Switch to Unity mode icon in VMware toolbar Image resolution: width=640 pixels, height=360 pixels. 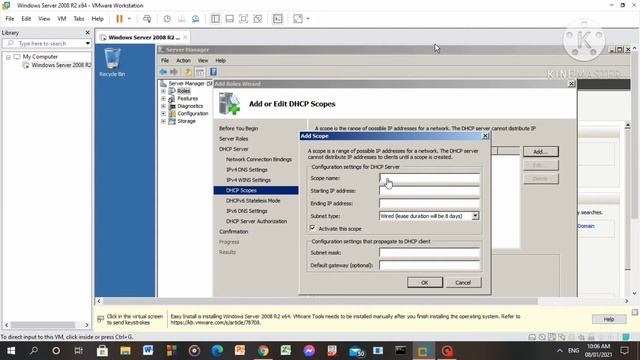pos(258,19)
